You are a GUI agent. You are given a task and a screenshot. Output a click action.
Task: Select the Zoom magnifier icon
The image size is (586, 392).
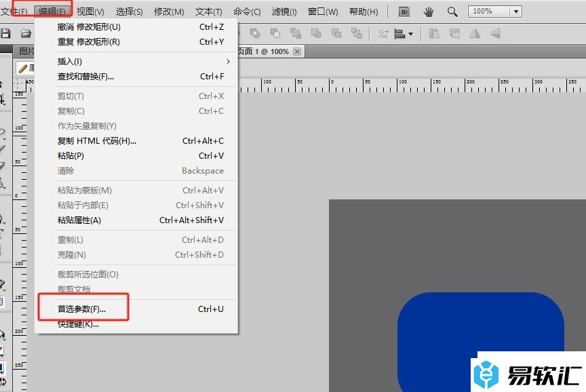click(452, 12)
